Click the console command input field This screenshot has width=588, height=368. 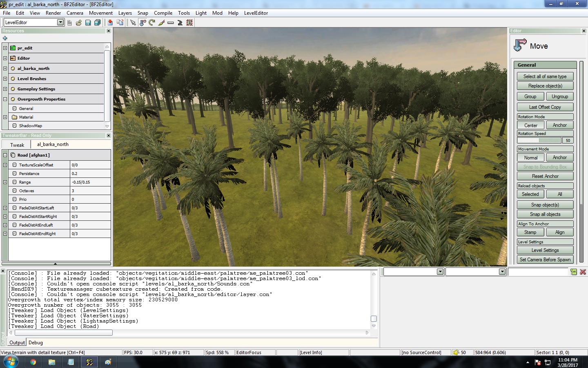pos(538,272)
